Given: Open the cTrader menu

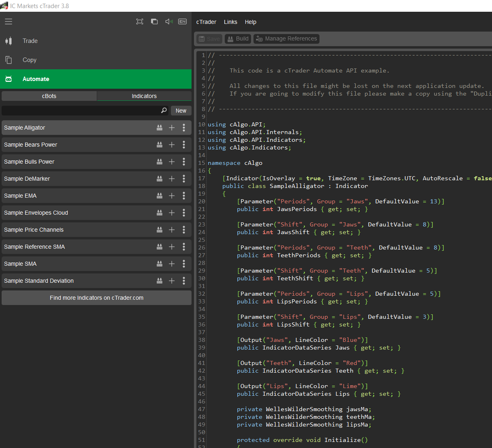Looking at the screenshot, I should (206, 22).
